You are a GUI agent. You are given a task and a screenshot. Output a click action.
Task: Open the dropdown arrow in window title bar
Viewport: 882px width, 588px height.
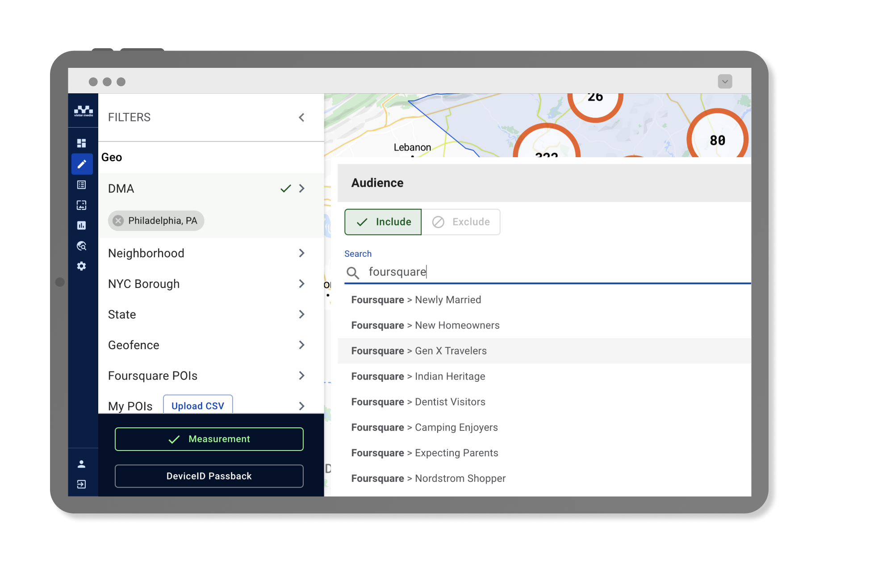tap(725, 81)
